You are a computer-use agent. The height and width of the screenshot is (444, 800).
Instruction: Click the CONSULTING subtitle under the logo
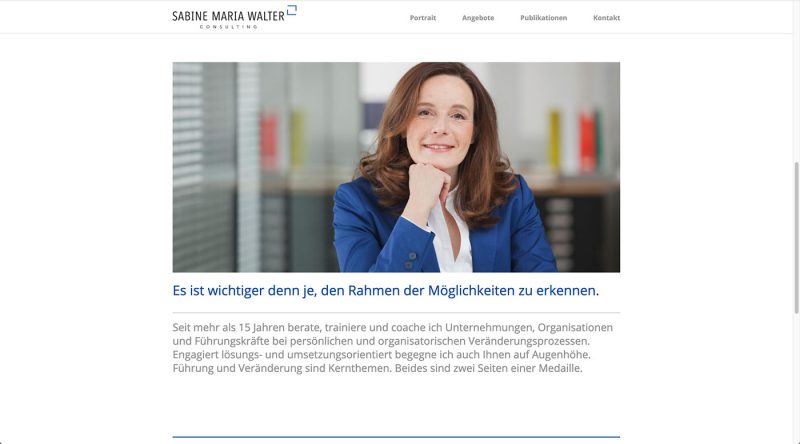[x=229, y=27]
